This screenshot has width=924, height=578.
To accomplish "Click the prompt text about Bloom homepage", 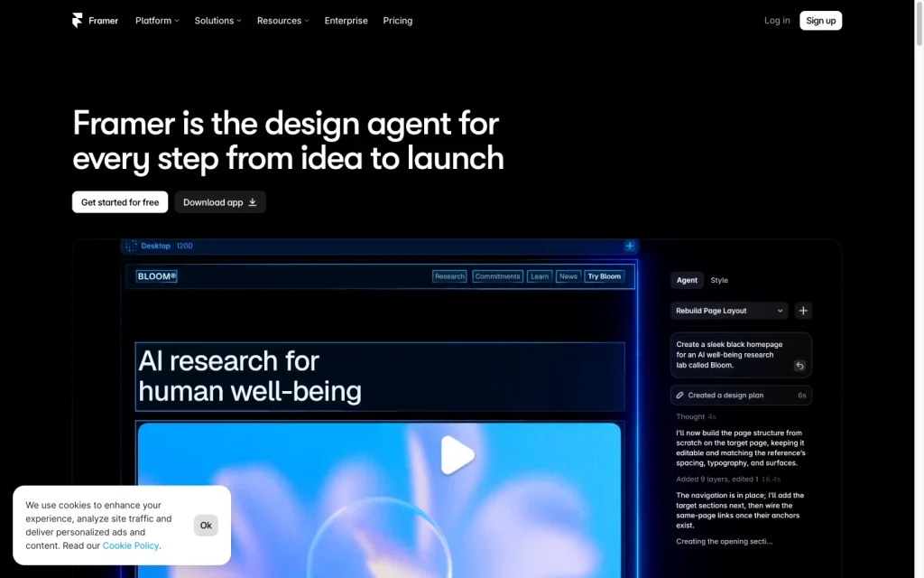I will (729, 354).
